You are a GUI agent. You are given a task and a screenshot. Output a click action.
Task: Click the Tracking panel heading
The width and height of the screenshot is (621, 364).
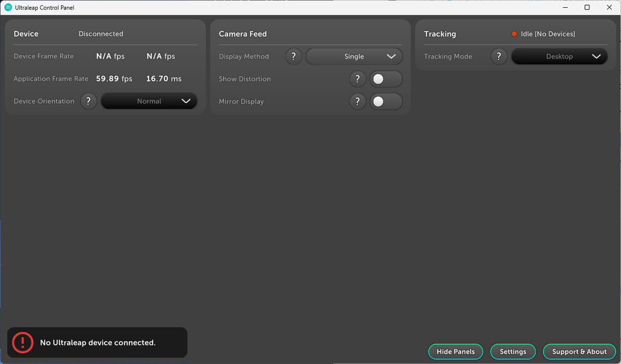pyautogui.click(x=440, y=34)
